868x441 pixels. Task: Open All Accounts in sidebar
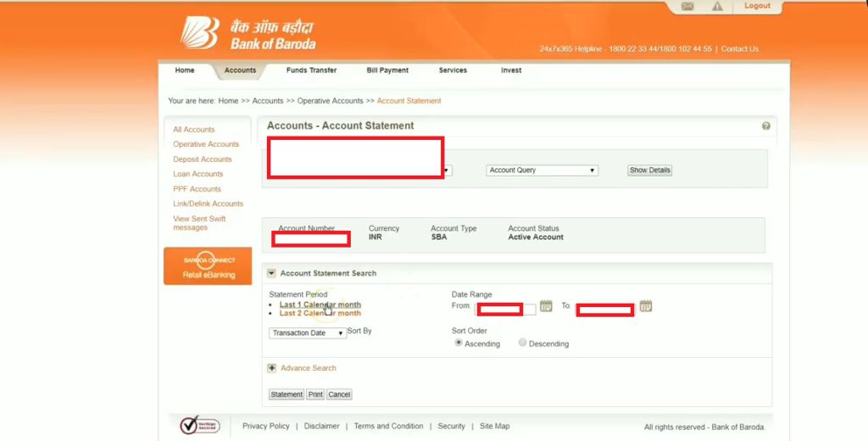[x=194, y=129]
